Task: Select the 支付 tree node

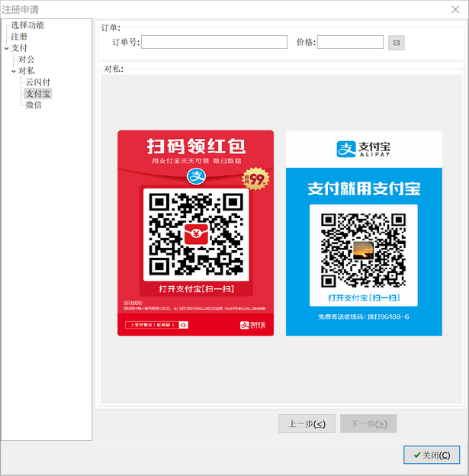Action: click(x=19, y=48)
